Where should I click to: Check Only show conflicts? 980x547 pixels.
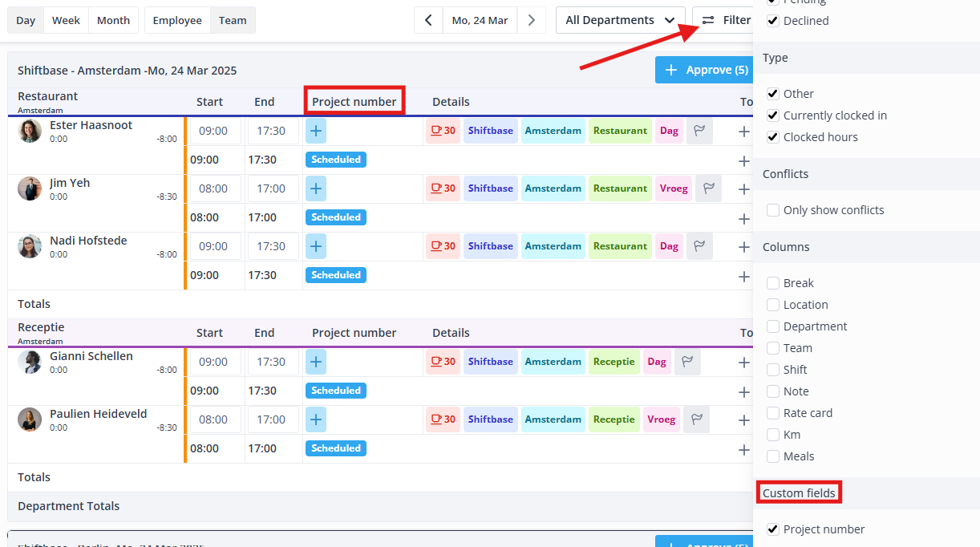tap(773, 209)
